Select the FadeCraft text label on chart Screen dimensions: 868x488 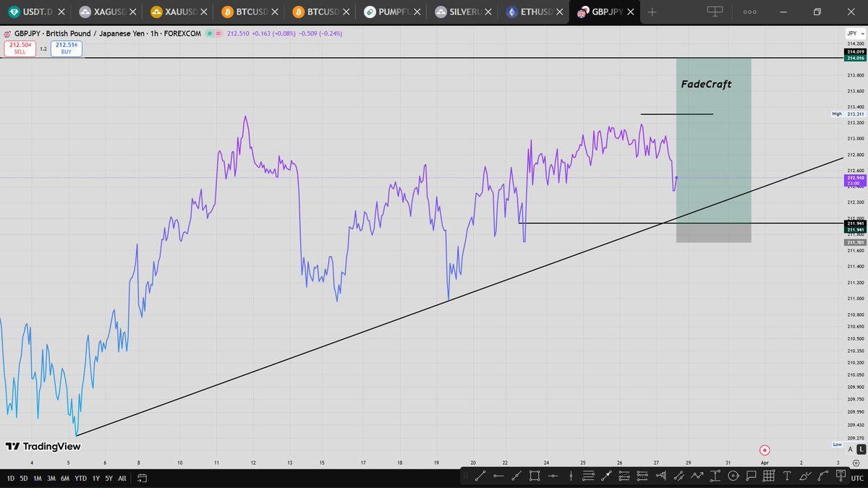pos(707,84)
